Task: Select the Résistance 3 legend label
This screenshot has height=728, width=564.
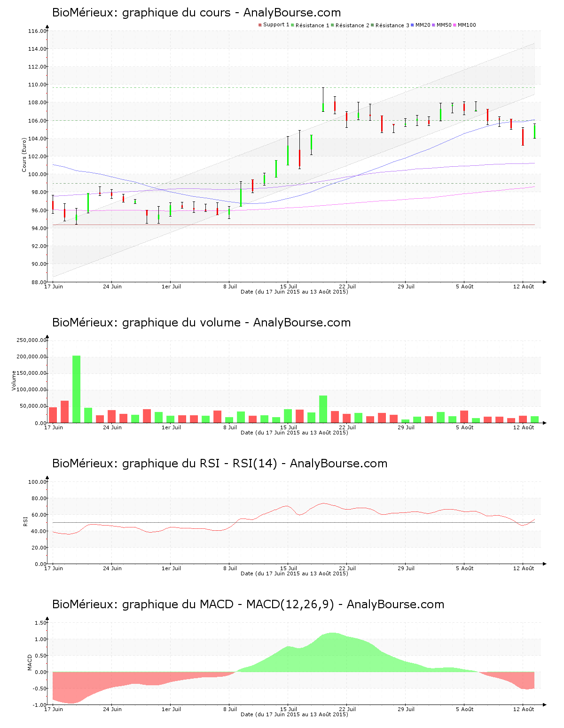Action: [x=392, y=25]
